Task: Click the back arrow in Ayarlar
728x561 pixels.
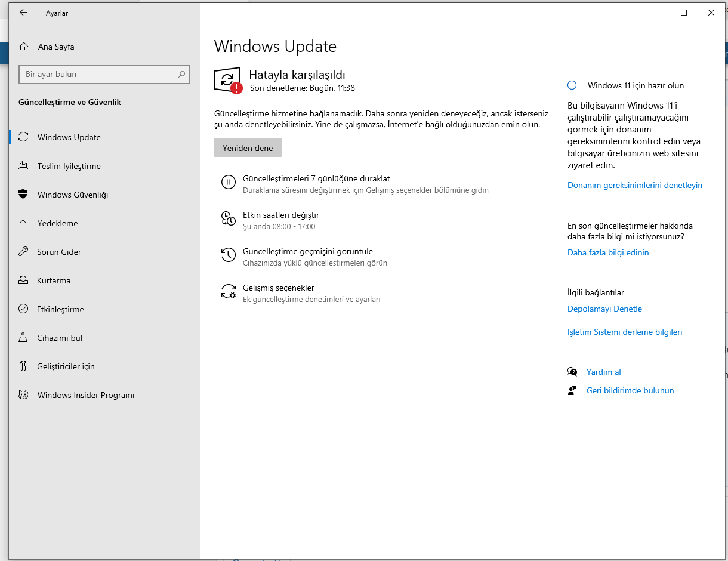Action: click(23, 13)
